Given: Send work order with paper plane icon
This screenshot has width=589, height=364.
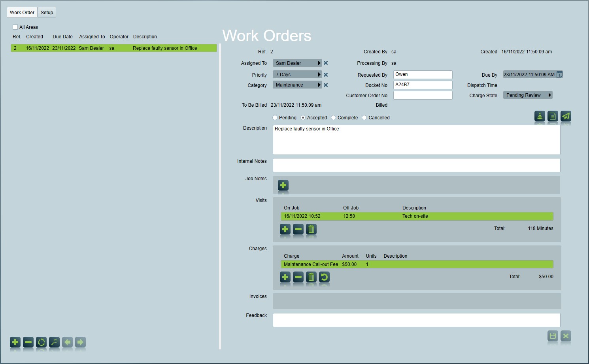Looking at the screenshot, I should (566, 116).
